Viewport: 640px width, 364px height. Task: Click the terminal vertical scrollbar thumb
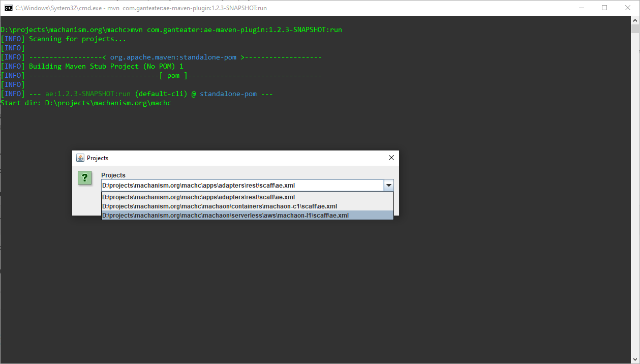pos(635,28)
